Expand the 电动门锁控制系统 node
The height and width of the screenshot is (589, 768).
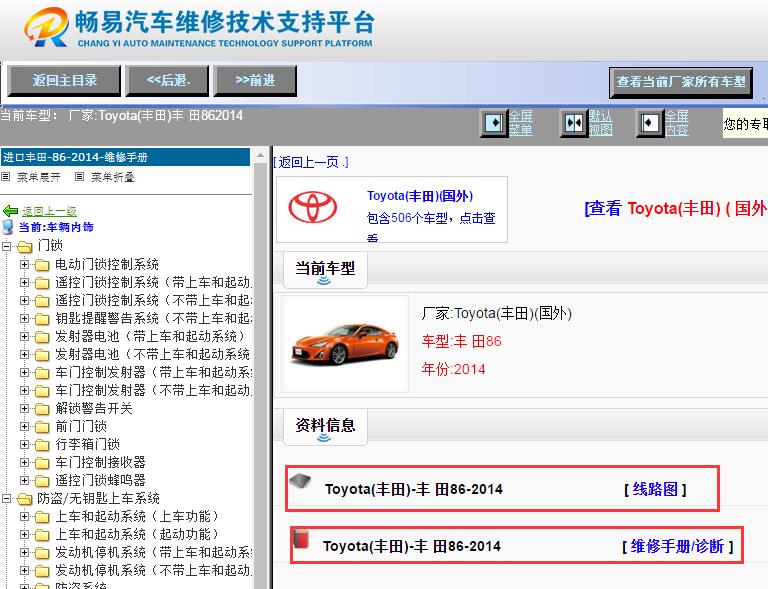point(24,264)
